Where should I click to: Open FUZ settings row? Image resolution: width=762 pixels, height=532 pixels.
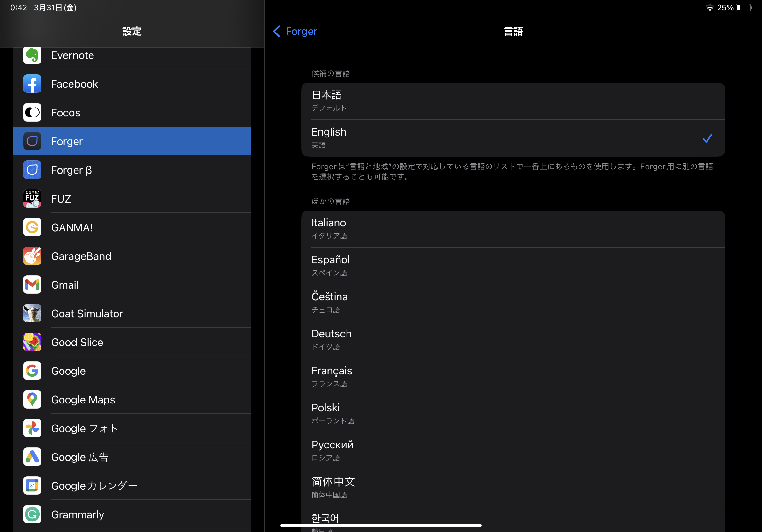(132, 198)
